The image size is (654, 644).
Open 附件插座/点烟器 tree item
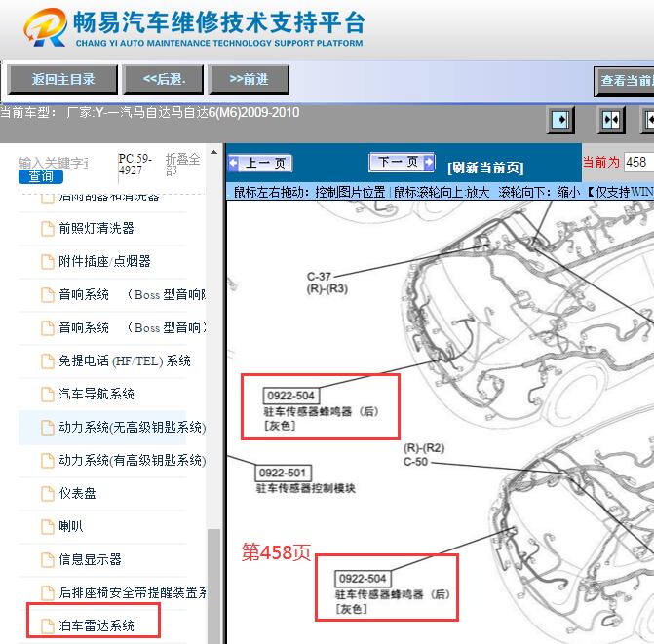tap(104, 261)
